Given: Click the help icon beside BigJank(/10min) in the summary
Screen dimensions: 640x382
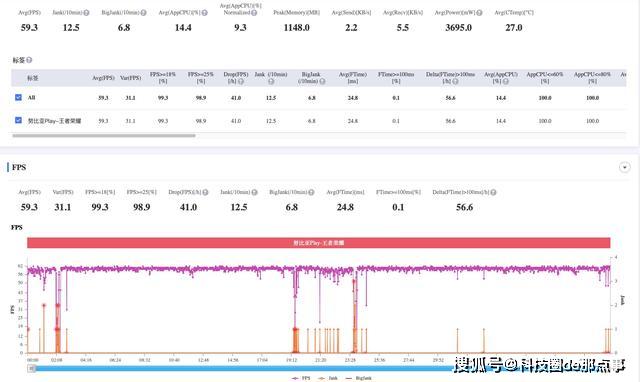Looking at the screenshot, I should (143, 13).
